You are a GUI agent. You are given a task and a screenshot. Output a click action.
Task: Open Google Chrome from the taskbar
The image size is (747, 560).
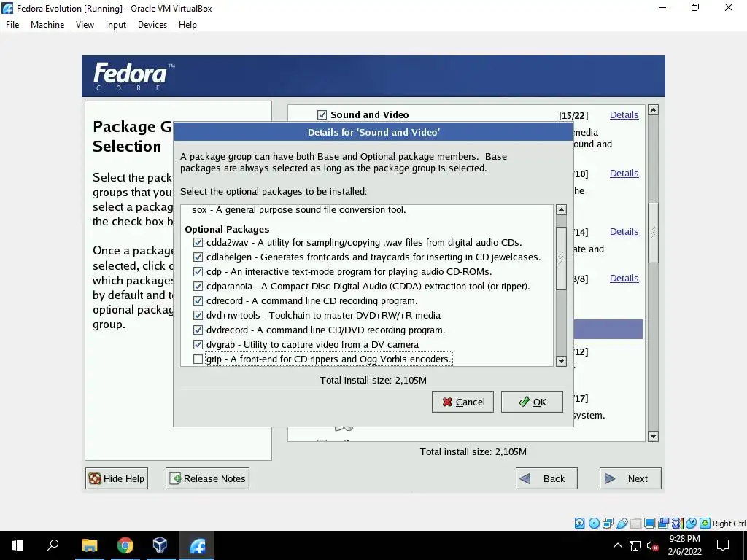(125, 545)
